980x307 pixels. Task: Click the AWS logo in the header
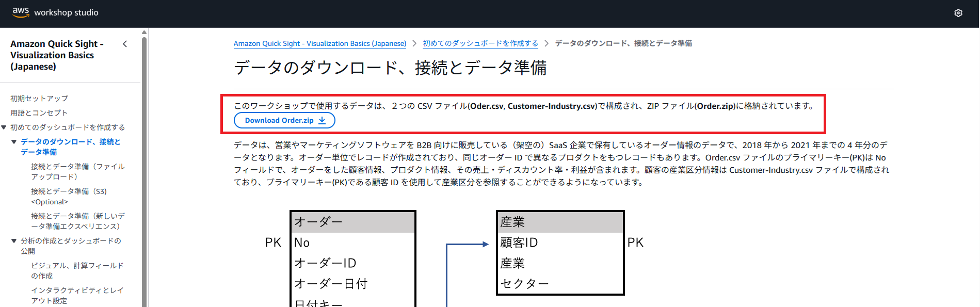tap(21, 12)
